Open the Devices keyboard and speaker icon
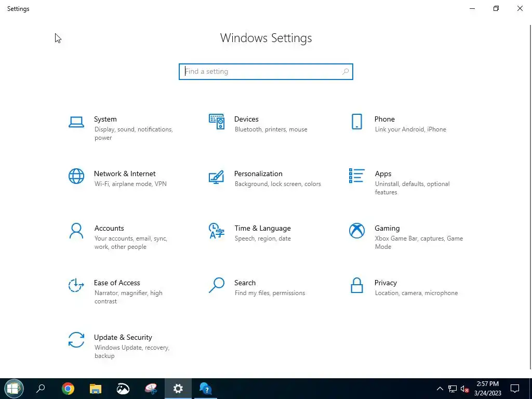Viewport: 532px width, 399px height. coord(217,122)
